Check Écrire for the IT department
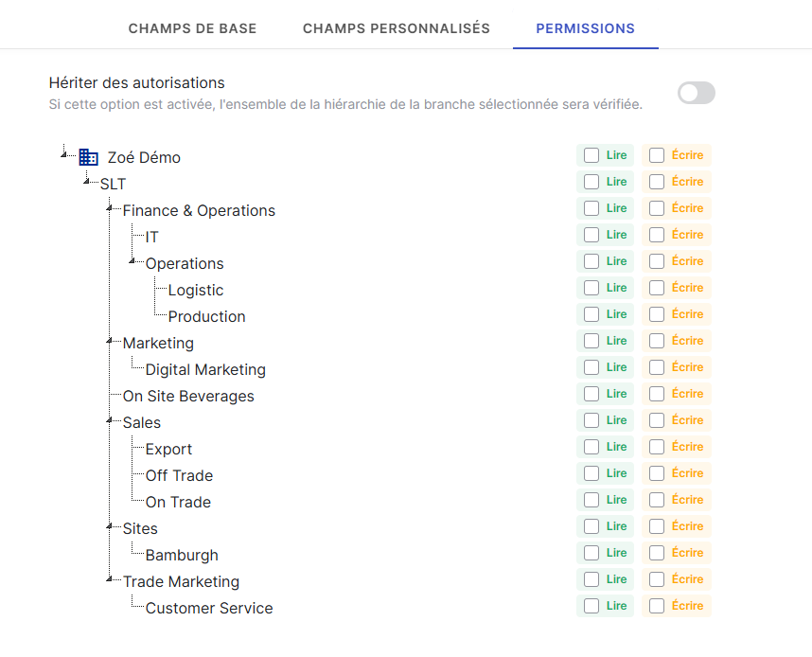This screenshot has height=657, width=812. [657, 235]
